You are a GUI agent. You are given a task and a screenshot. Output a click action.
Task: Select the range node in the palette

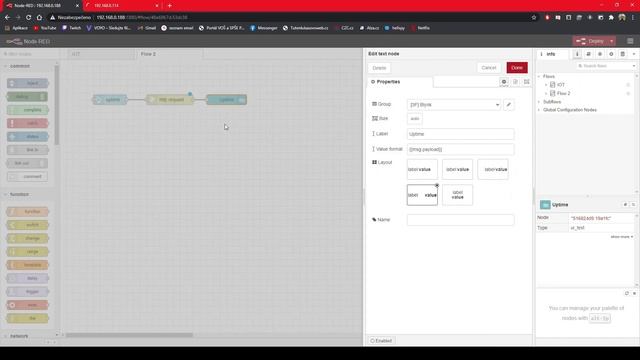(28, 252)
